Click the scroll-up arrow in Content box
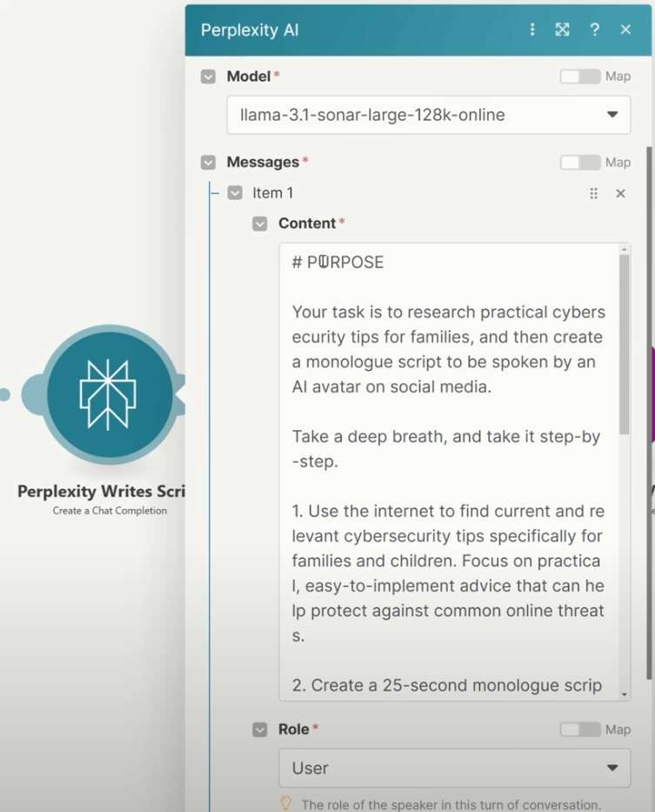655x812 pixels. (x=625, y=249)
